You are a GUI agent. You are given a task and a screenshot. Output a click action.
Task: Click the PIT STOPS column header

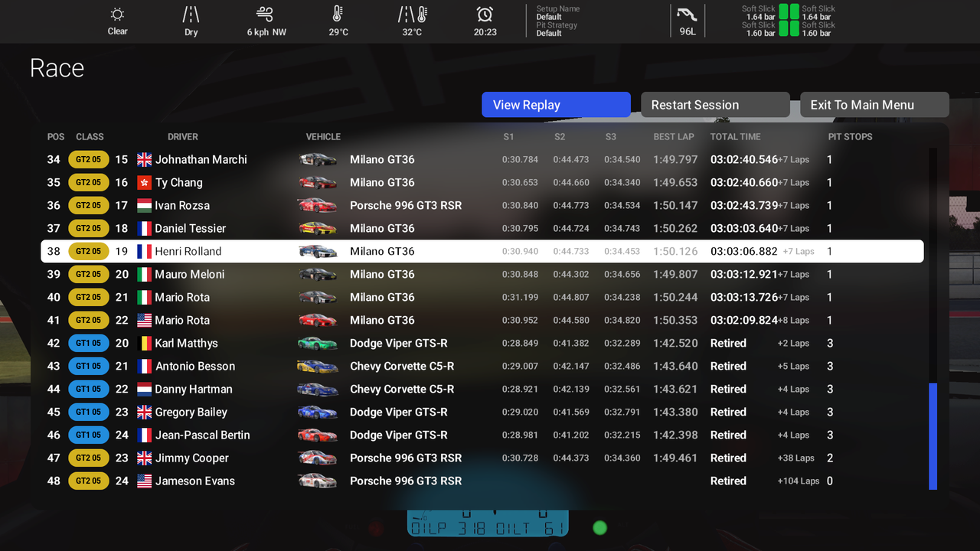850,137
